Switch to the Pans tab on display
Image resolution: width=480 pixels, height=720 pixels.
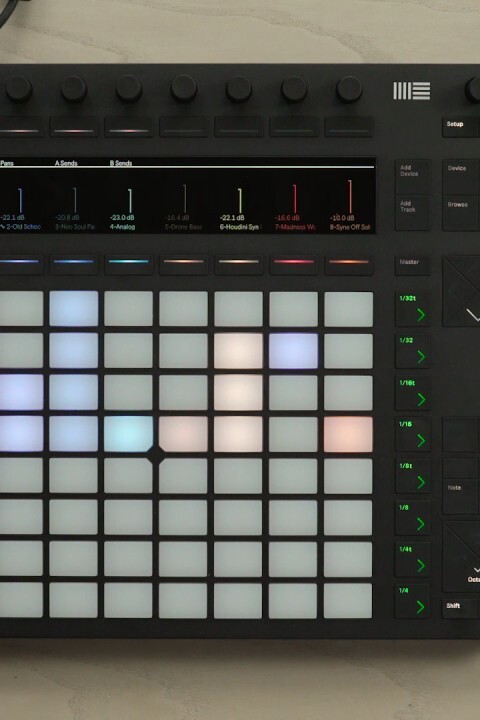pyautogui.click(x=6, y=163)
